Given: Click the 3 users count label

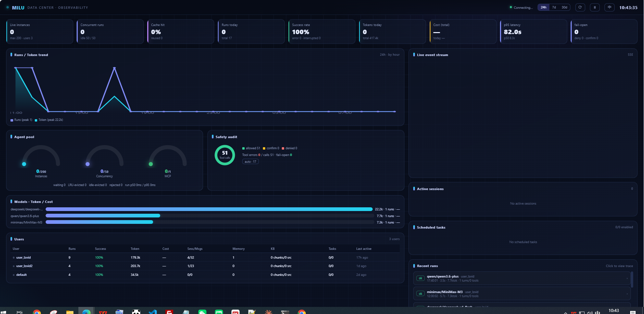Looking at the screenshot, I should pos(394,239).
